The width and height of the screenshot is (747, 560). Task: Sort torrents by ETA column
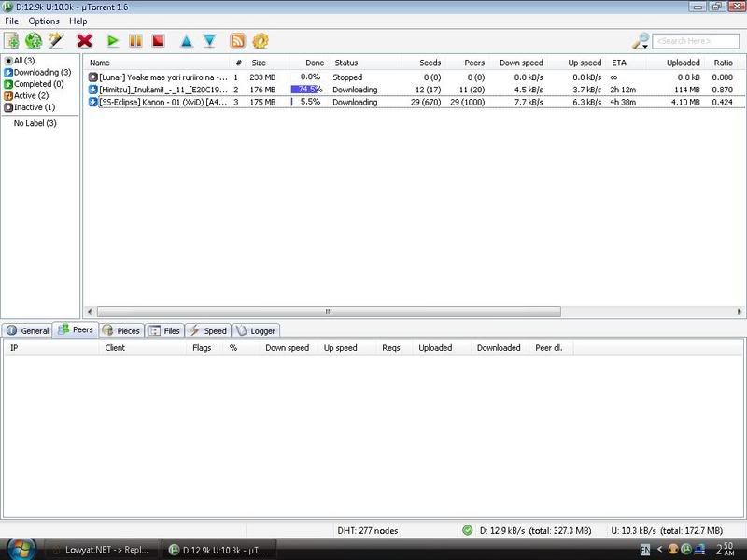click(619, 63)
